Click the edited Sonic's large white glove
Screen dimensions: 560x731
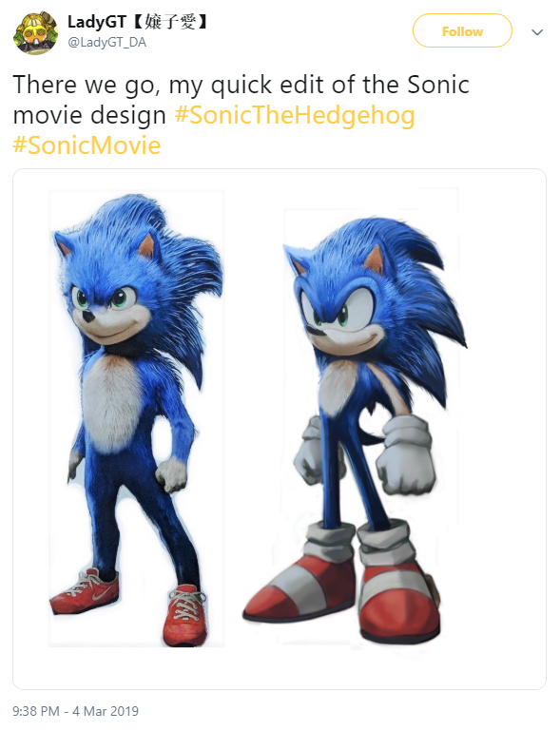(x=406, y=456)
